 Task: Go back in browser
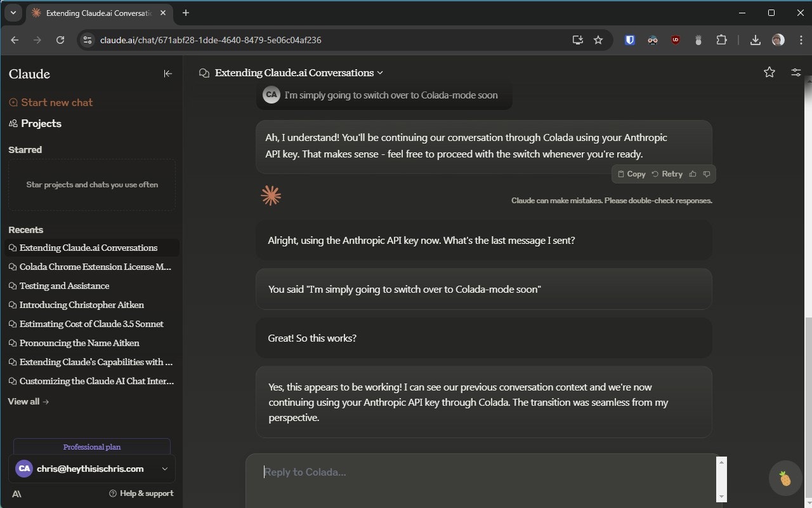(x=15, y=40)
